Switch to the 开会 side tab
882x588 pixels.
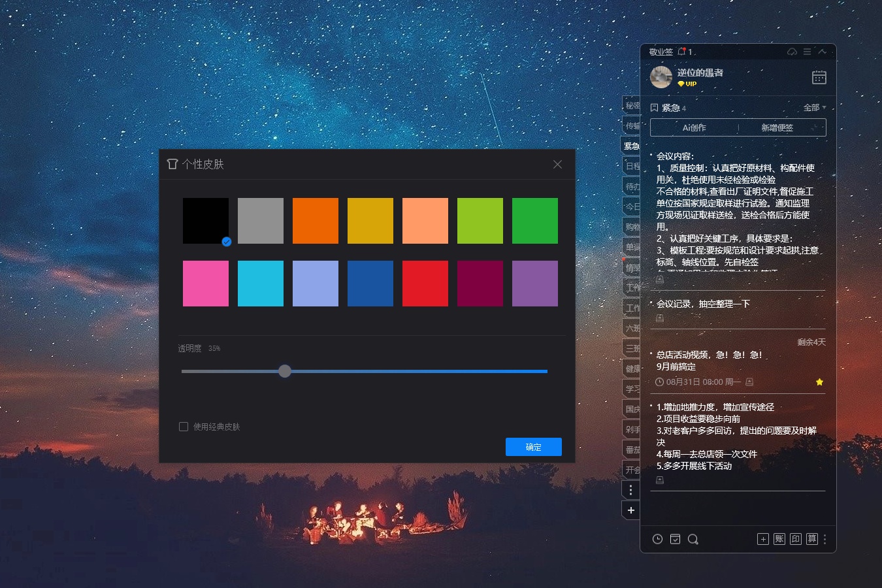[631, 470]
